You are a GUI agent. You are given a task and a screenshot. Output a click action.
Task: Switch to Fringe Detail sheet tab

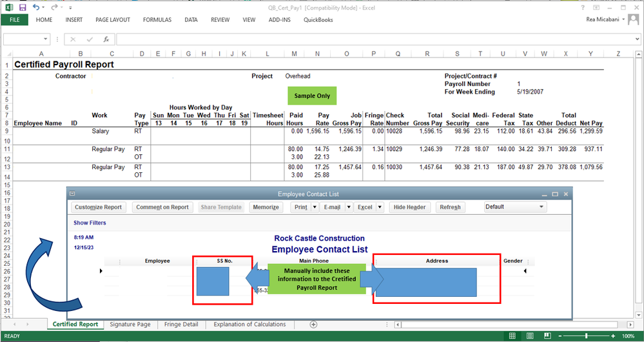point(181,325)
